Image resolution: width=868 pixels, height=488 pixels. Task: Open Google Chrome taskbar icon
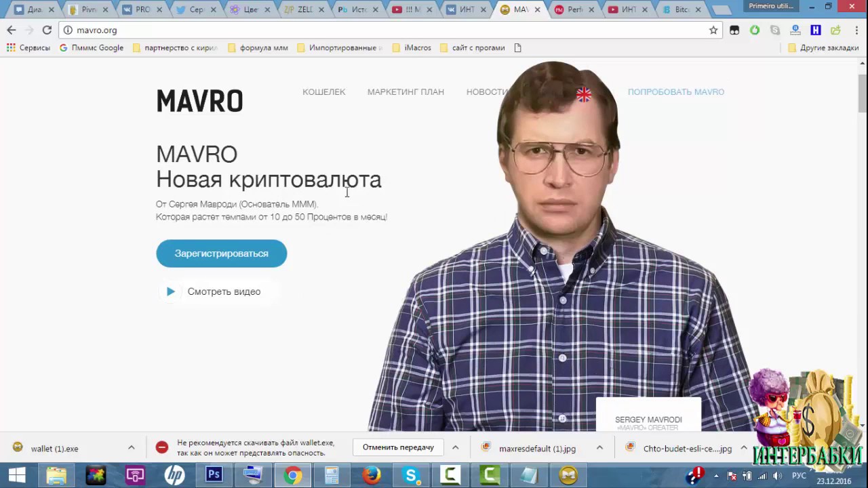tap(292, 476)
